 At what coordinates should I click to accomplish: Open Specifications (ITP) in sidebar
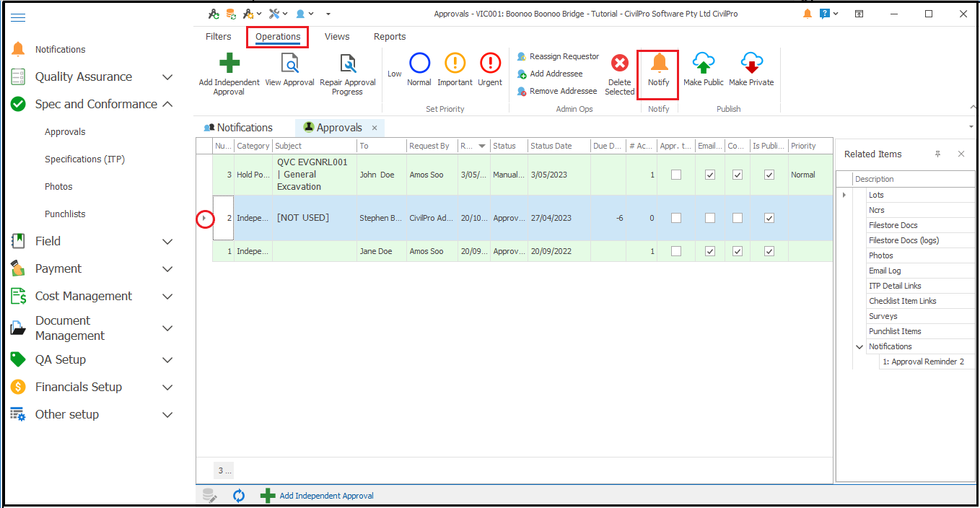coord(84,159)
